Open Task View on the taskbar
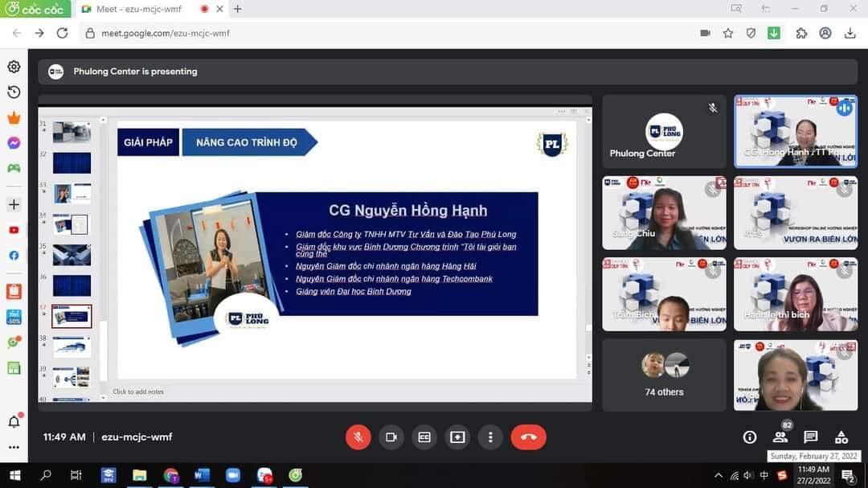The image size is (868, 488). click(x=76, y=475)
